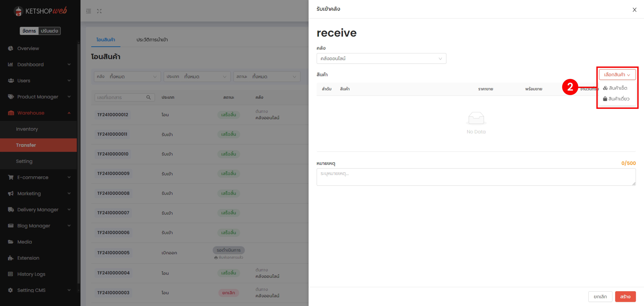The height and width of the screenshot is (306, 644).
Task: Switch to the ประวัติการนำเข้า tab
Action: coord(152,40)
